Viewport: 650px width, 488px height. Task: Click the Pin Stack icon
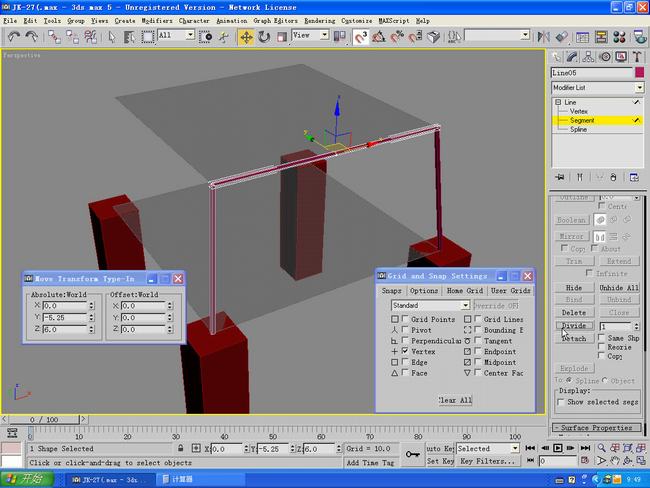coord(560,177)
